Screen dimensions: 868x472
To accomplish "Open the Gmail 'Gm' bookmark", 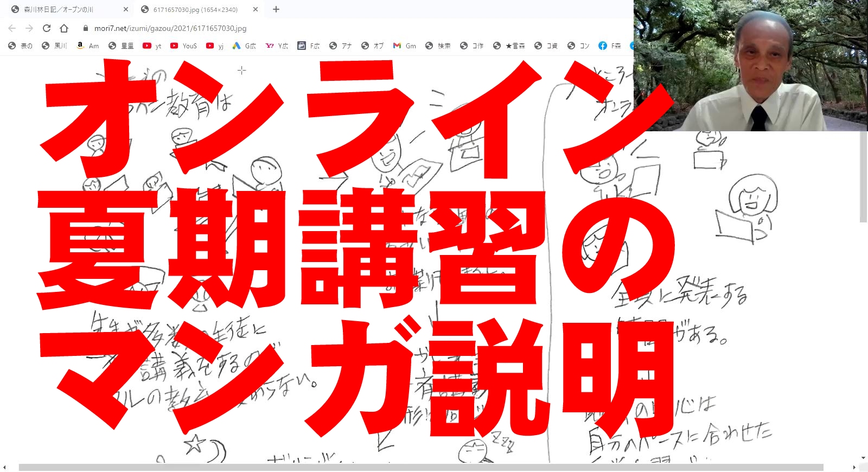I will 405,46.
